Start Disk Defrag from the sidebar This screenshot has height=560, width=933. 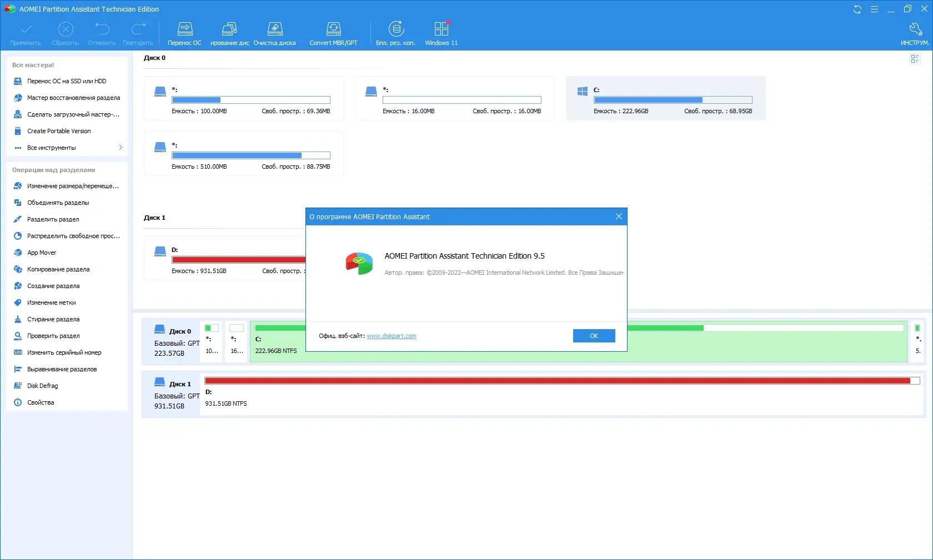coord(42,385)
